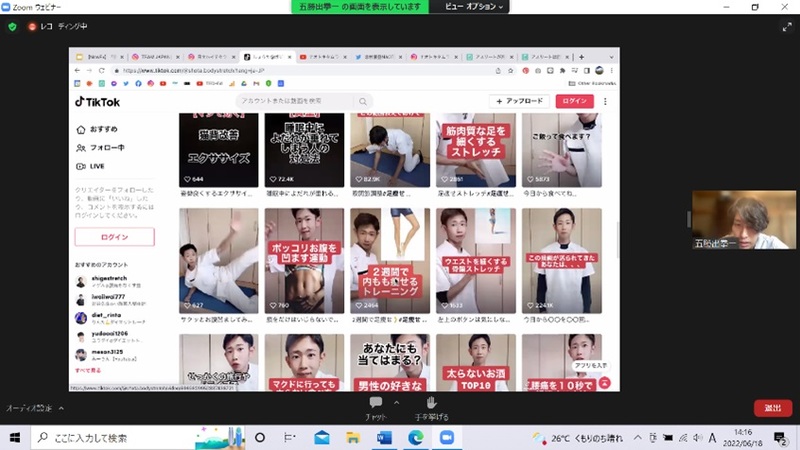Click the bookmark star in address bar
The image size is (800, 450).
(510, 70)
